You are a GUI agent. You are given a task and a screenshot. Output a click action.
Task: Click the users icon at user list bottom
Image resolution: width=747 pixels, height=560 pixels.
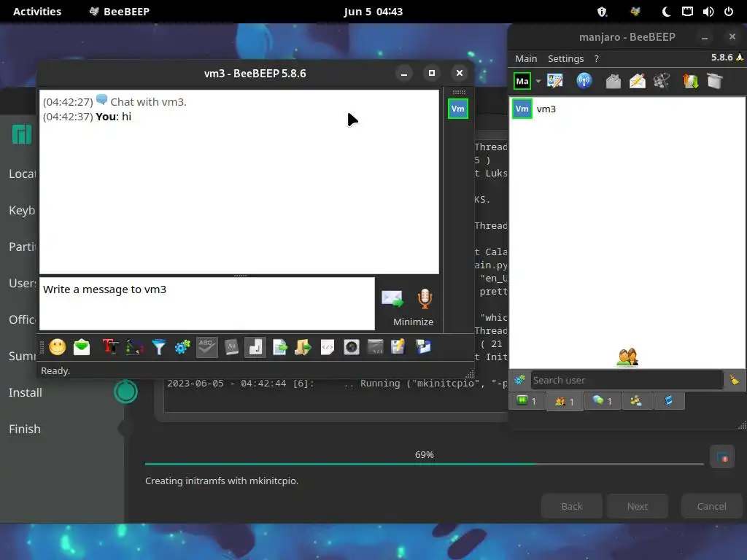627,357
